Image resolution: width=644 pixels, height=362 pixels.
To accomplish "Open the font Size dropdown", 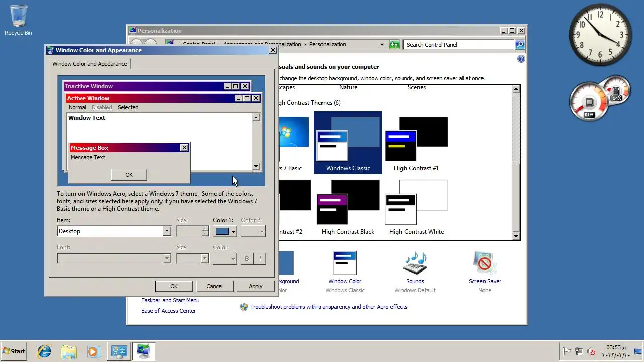I will coord(192,258).
